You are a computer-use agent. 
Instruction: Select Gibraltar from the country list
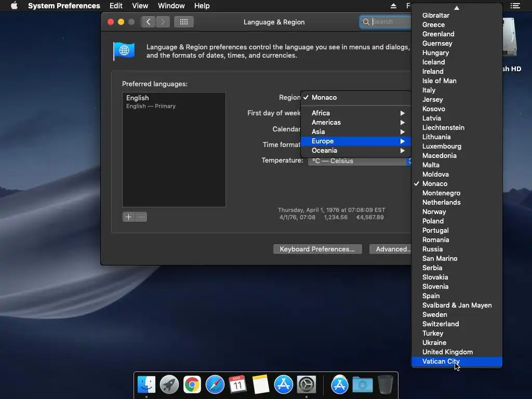pos(457,15)
